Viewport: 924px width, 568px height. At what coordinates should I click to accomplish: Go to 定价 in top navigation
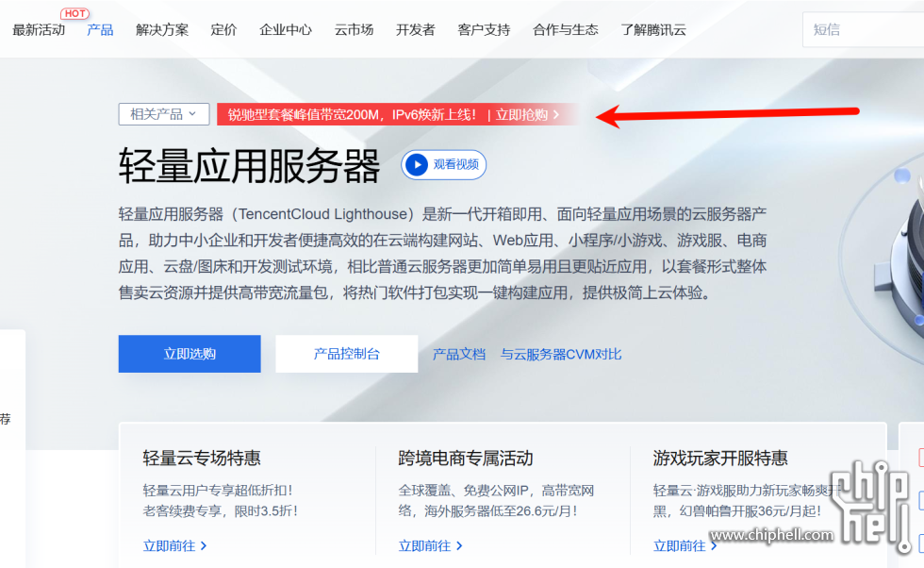tap(224, 30)
